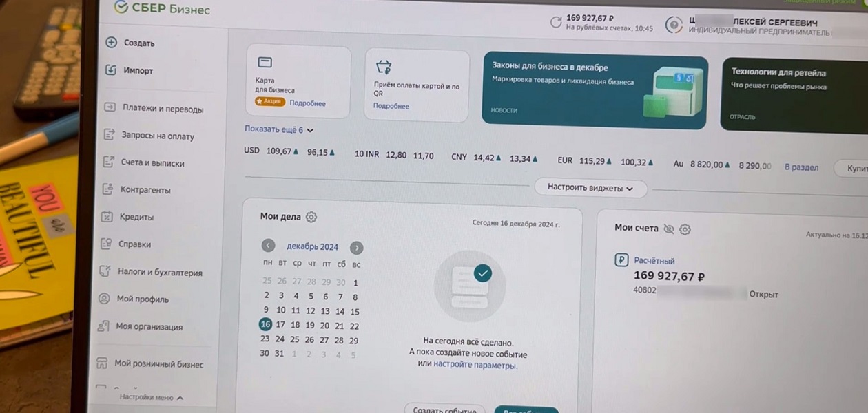Image resolution: width=868 pixels, height=413 pixels.
Task: Click the Создать plus icon
Action: pos(111,43)
